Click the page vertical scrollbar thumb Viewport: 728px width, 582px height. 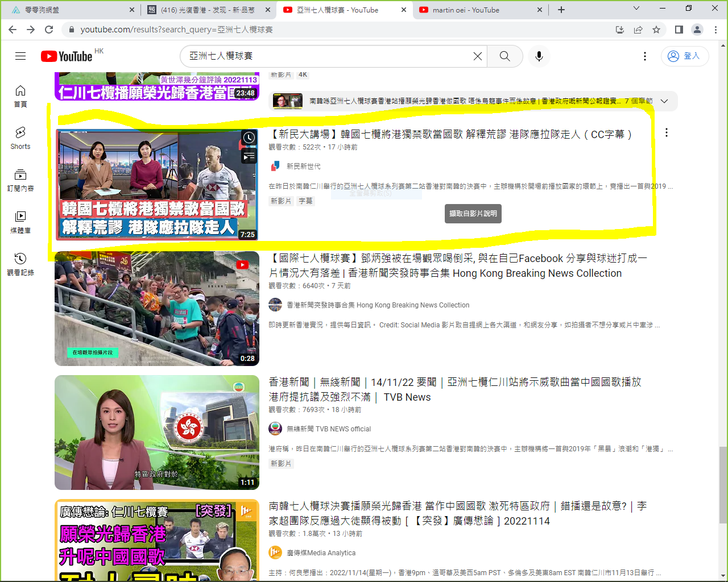pyautogui.click(x=723, y=485)
